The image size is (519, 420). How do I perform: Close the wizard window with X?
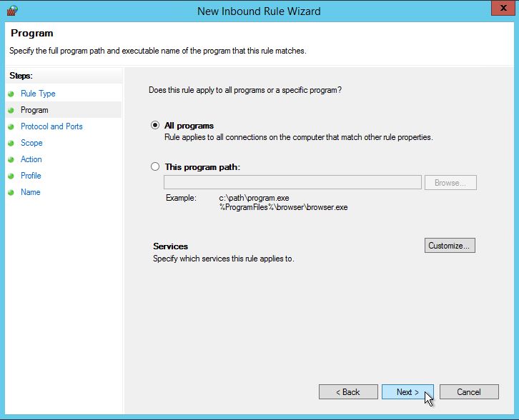[503, 8]
